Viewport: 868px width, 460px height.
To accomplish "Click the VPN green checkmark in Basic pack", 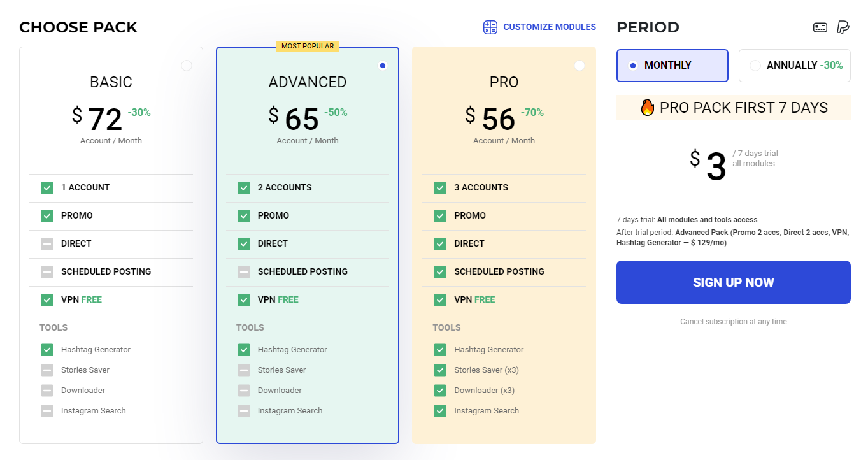I will pyautogui.click(x=47, y=299).
